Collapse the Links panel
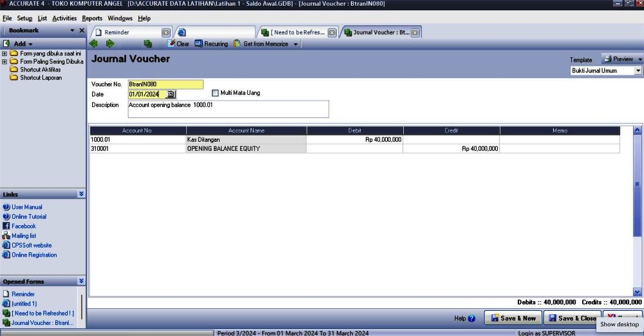The width and height of the screenshot is (644, 336). click(x=81, y=194)
